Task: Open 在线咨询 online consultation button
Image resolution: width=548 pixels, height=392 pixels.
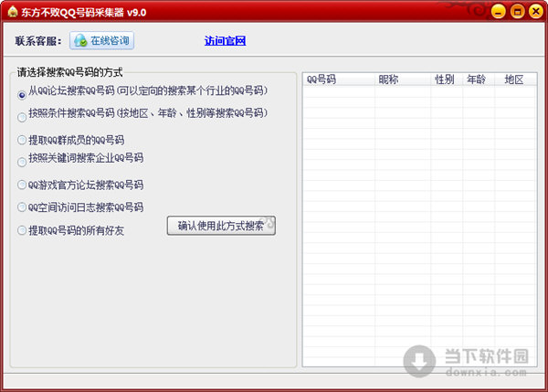Action: pos(101,40)
